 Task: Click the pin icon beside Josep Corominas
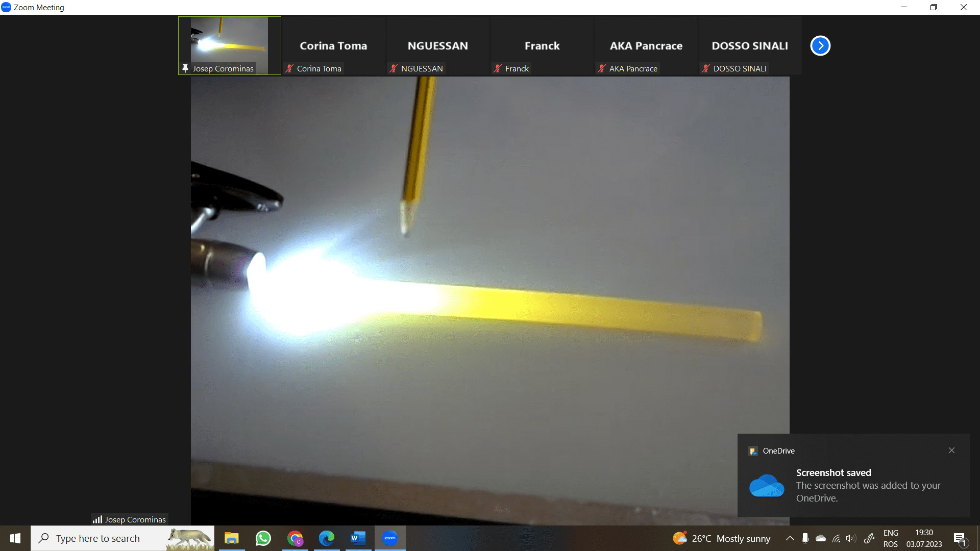pyautogui.click(x=185, y=68)
